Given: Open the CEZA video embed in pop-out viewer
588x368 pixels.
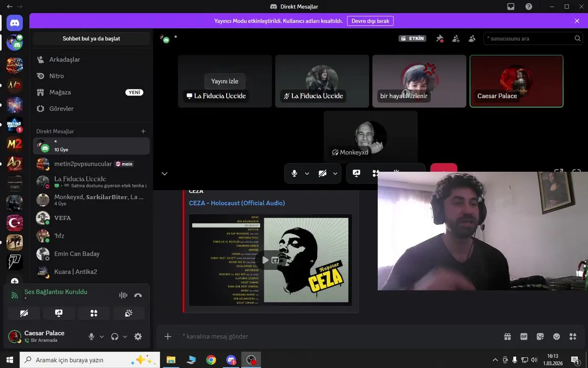Looking at the screenshot, I should [x=275, y=260].
